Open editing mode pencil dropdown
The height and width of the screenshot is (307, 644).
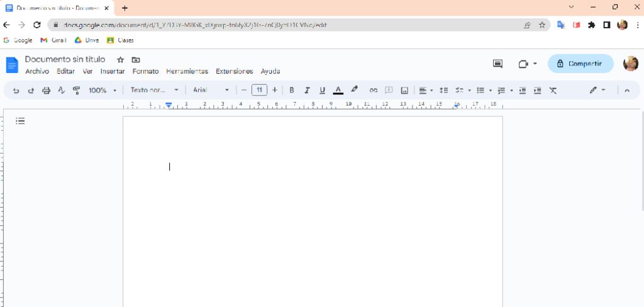[x=597, y=90]
